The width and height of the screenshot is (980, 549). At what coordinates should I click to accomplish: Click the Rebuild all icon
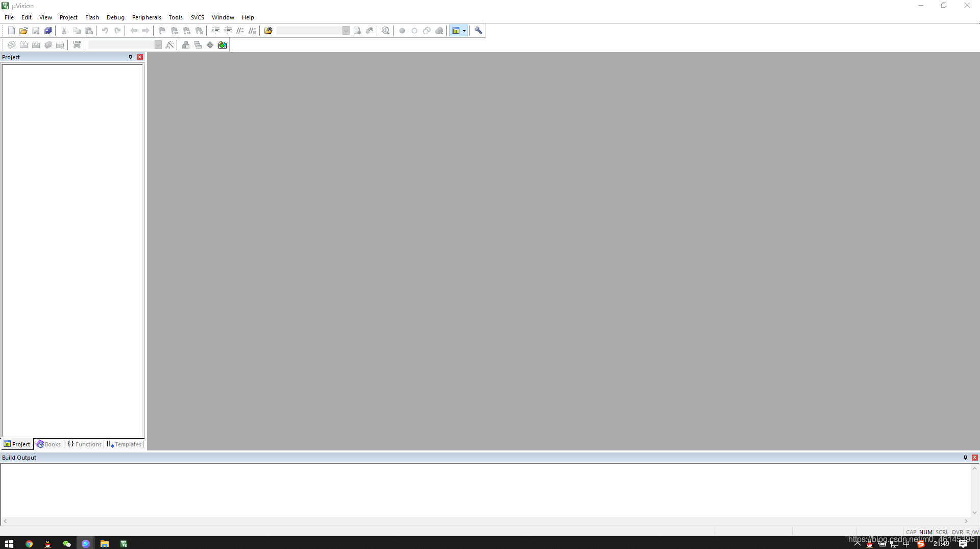36,45
